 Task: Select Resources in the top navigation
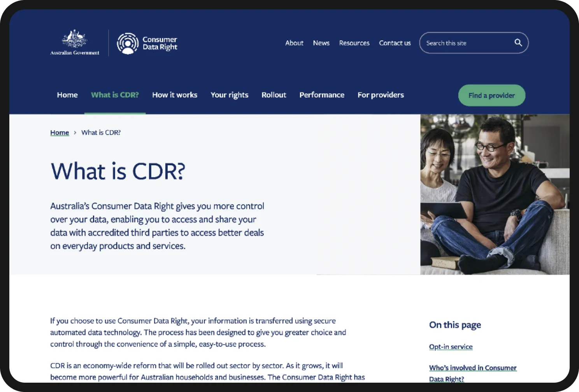click(354, 43)
